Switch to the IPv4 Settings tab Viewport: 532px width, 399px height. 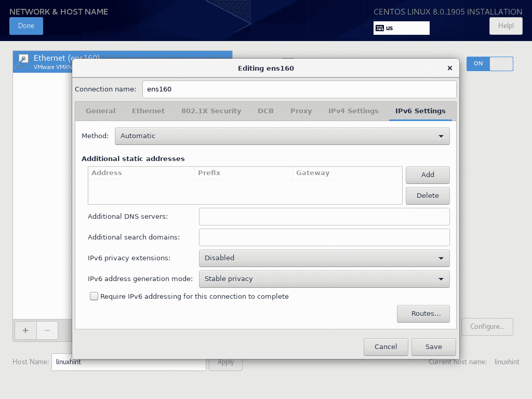353,111
